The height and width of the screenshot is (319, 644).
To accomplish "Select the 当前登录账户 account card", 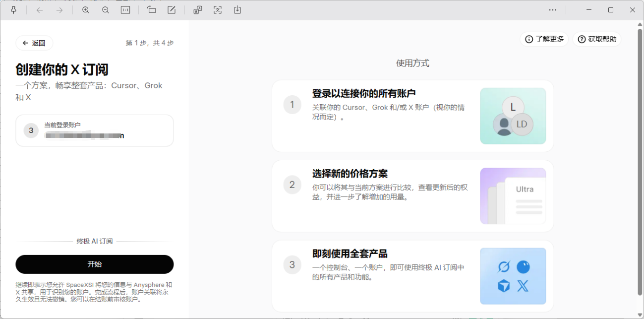I will coord(95,130).
